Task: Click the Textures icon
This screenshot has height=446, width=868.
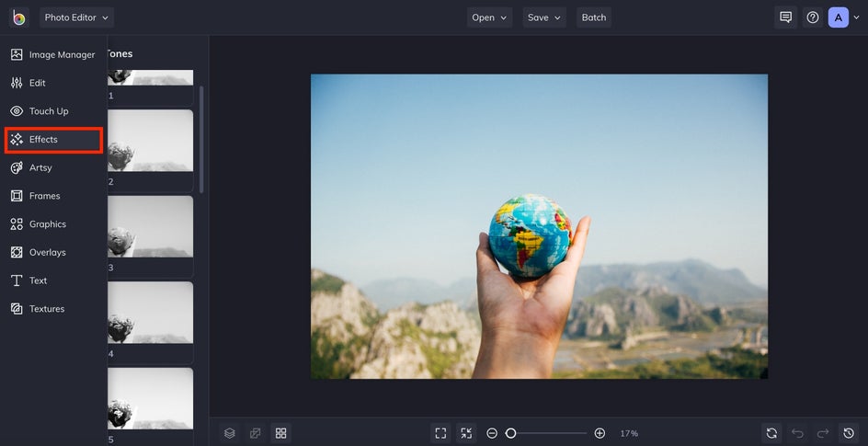Action: point(17,309)
